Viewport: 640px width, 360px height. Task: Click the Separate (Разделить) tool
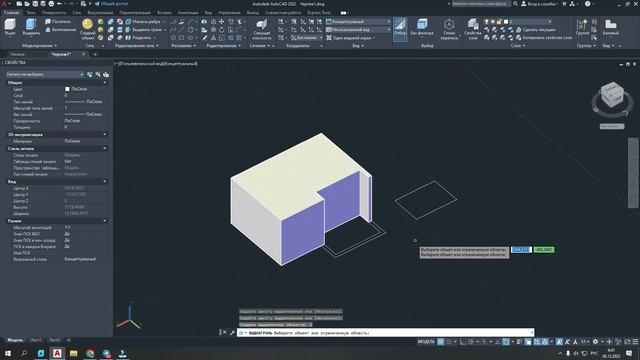139,38
